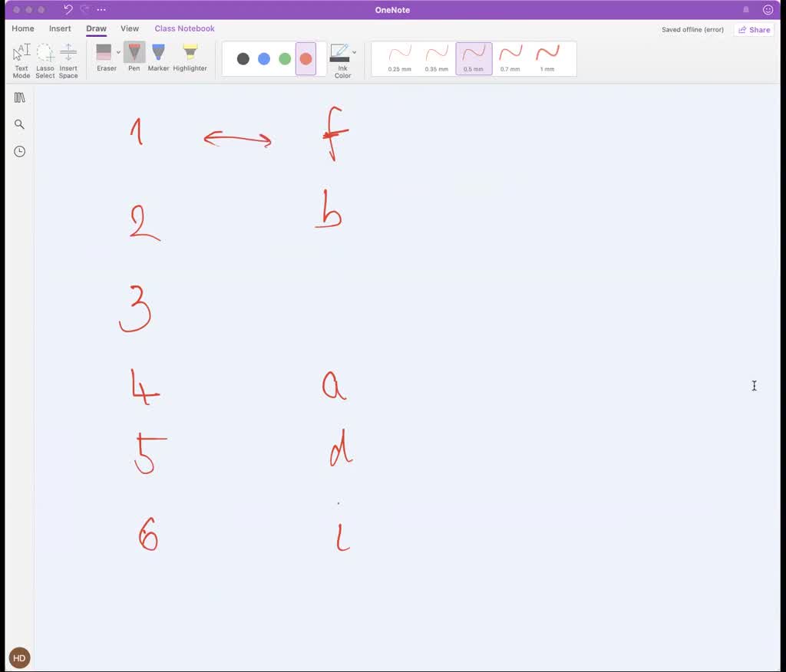Activate the Lasso Select tool
Screen dimensions: 786x672
[x=45, y=60]
